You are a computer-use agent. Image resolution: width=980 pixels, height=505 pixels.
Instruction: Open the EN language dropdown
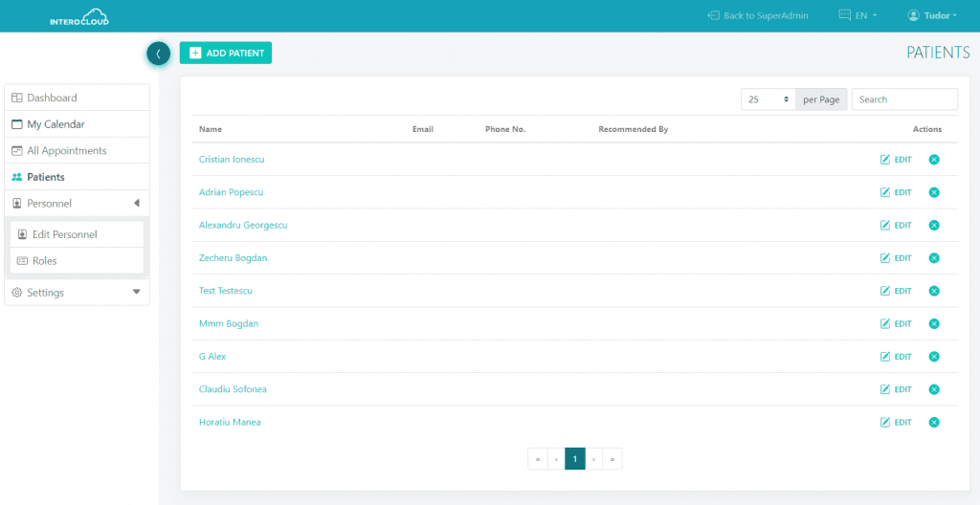point(857,15)
